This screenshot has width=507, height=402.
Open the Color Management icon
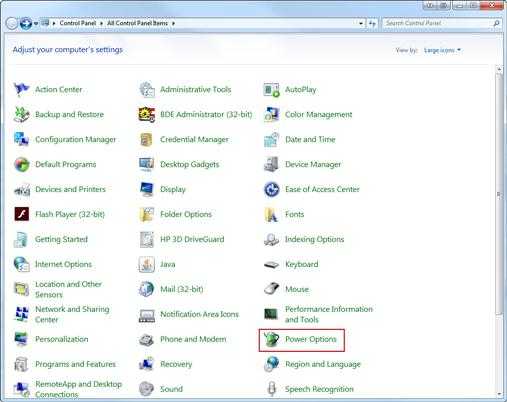coord(271,114)
